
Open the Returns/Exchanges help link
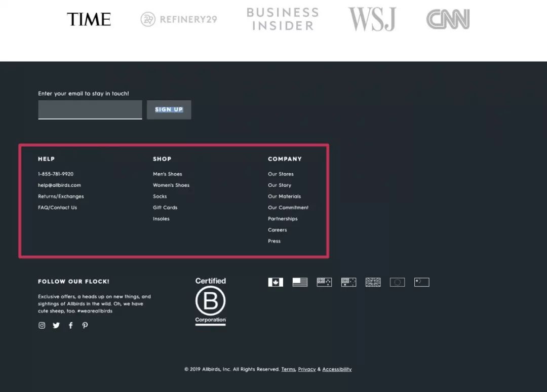pyautogui.click(x=61, y=196)
